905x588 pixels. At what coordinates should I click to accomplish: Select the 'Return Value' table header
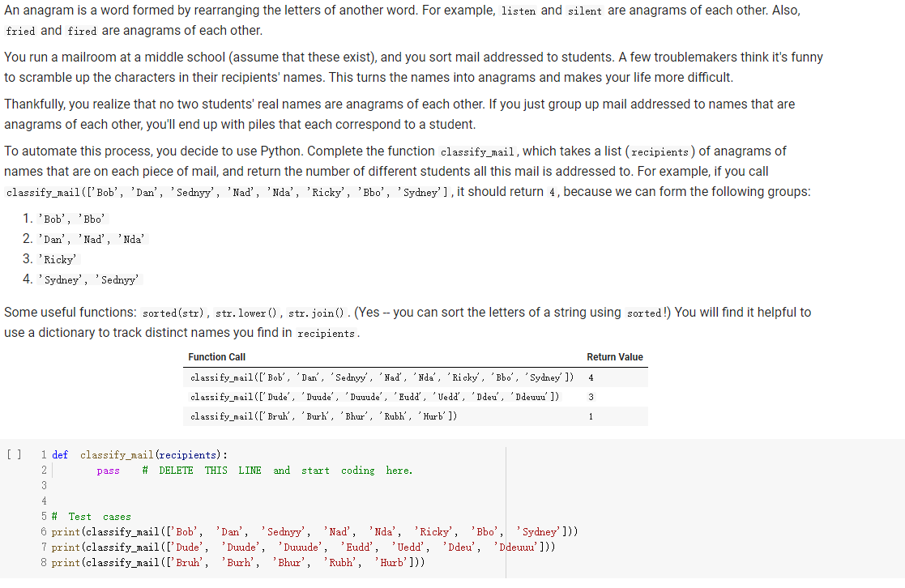pyautogui.click(x=615, y=356)
